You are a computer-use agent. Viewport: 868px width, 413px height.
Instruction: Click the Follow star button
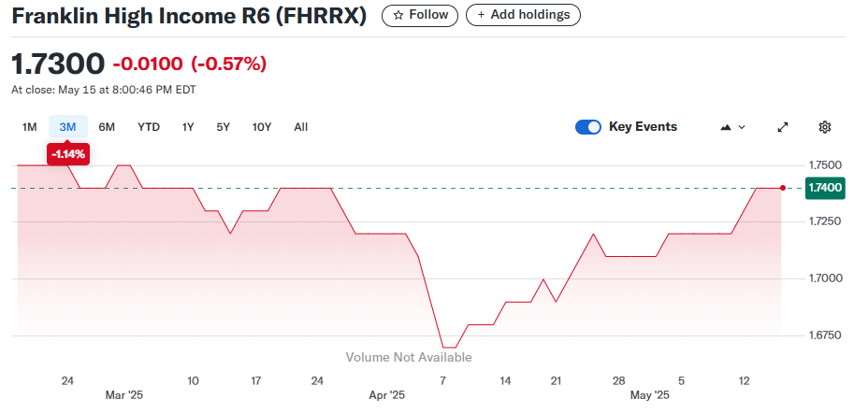pos(420,15)
